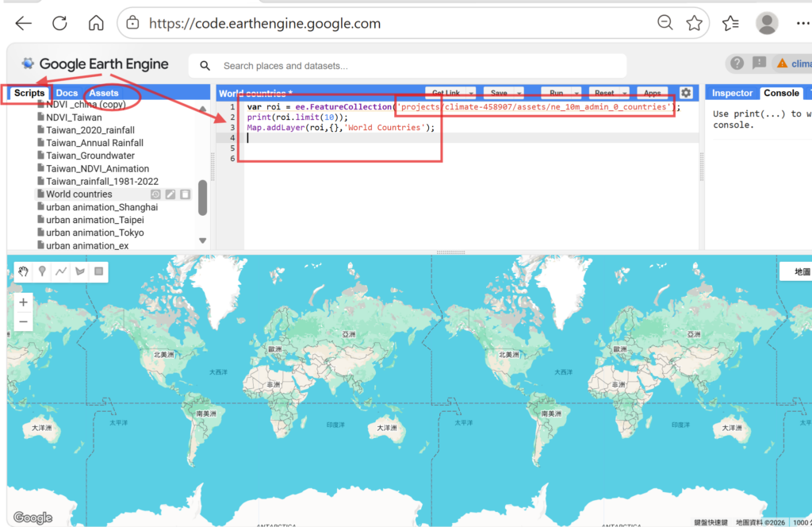Pick the draw polygon shape tool
812x527 pixels.
point(79,272)
